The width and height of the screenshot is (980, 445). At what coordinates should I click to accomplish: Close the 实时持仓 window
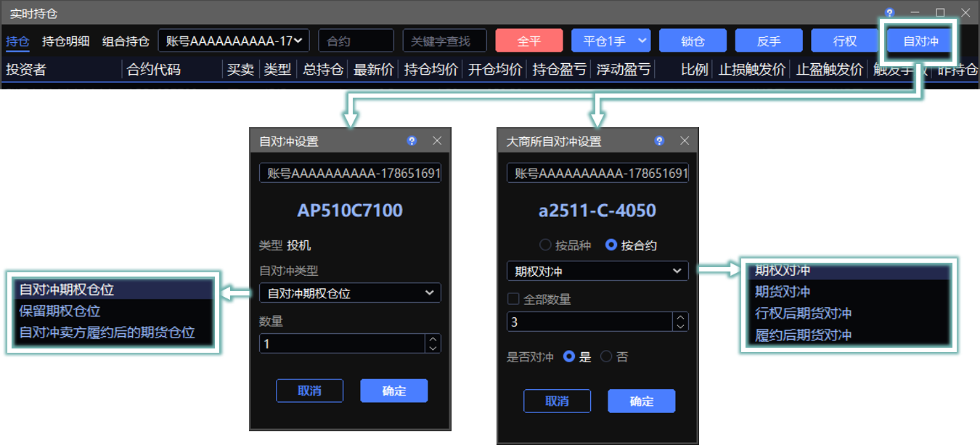[x=965, y=12]
